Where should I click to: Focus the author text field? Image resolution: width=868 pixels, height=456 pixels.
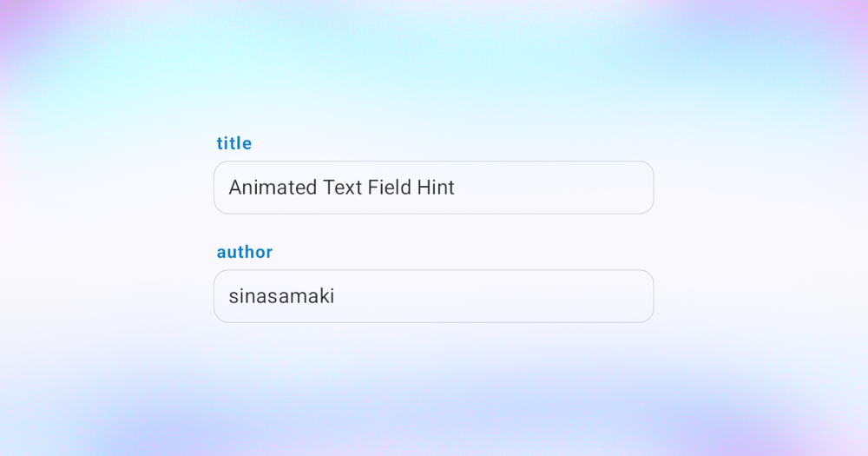[433, 296]
